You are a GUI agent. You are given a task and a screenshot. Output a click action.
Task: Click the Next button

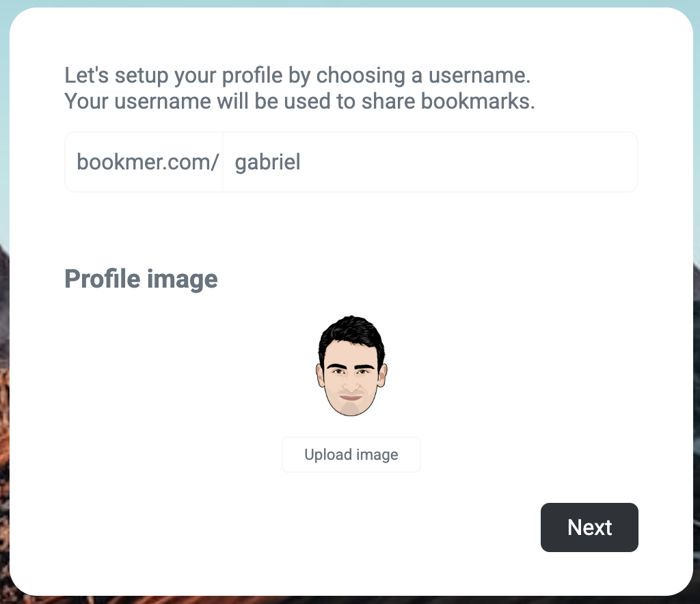tap(589, 527)
